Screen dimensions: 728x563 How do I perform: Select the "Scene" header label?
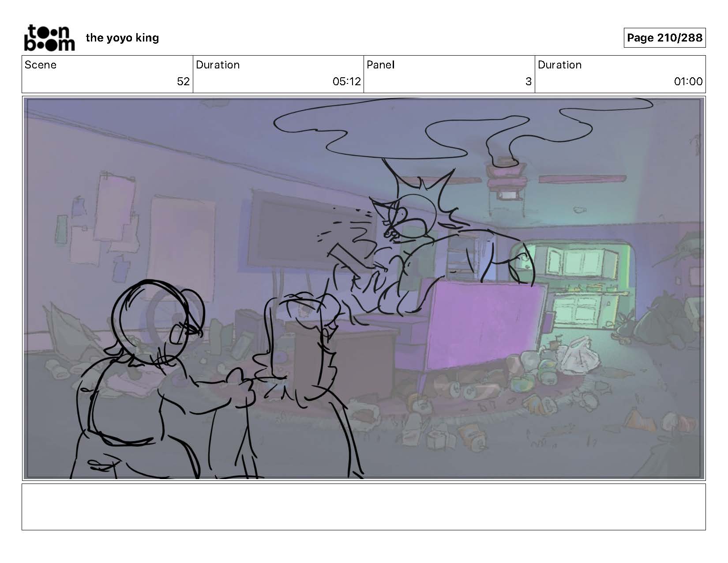[x=41, y=65]
